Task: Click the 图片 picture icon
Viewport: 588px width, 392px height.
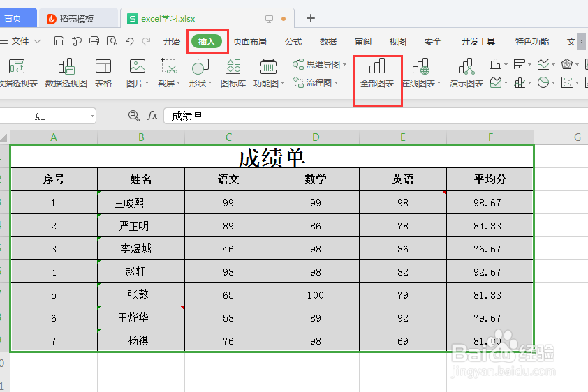Action: click(138, 66)
